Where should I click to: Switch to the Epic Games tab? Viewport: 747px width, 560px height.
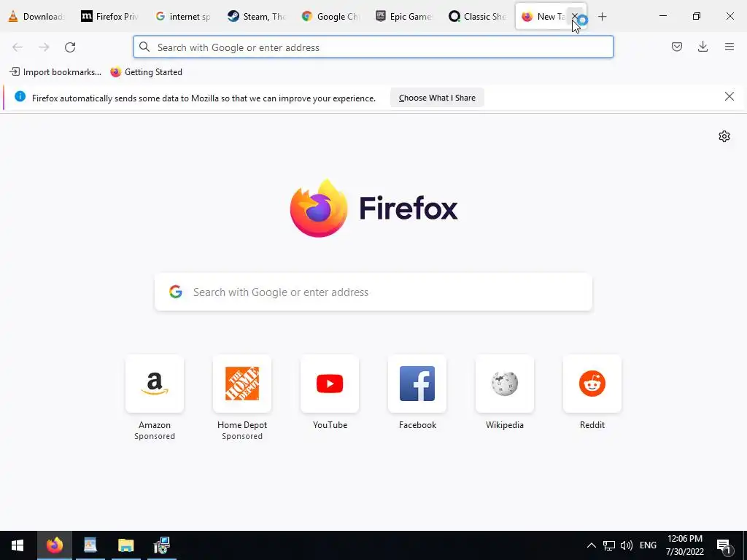[x=403, y=17]
